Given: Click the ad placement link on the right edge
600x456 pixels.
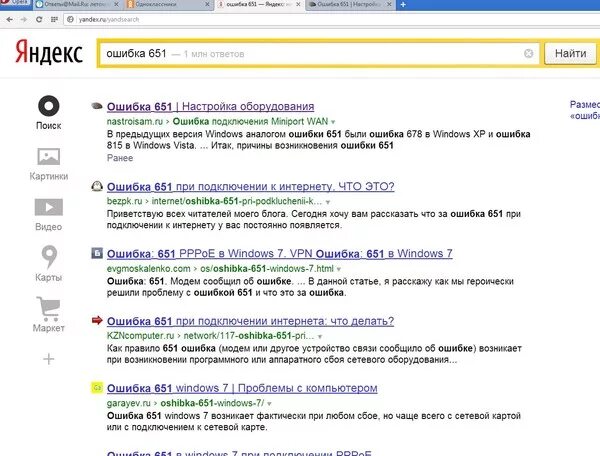Looking at the screenshot, I should coord(584,110).
